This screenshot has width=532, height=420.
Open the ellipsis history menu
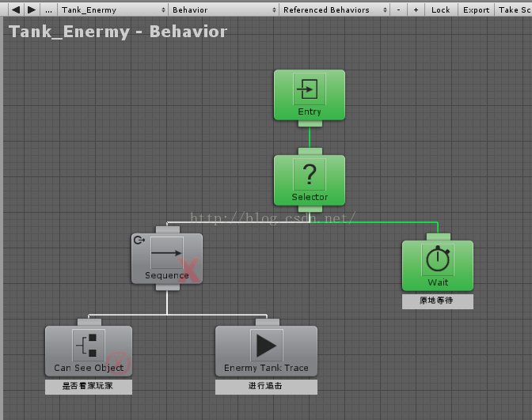pos(49,9)
